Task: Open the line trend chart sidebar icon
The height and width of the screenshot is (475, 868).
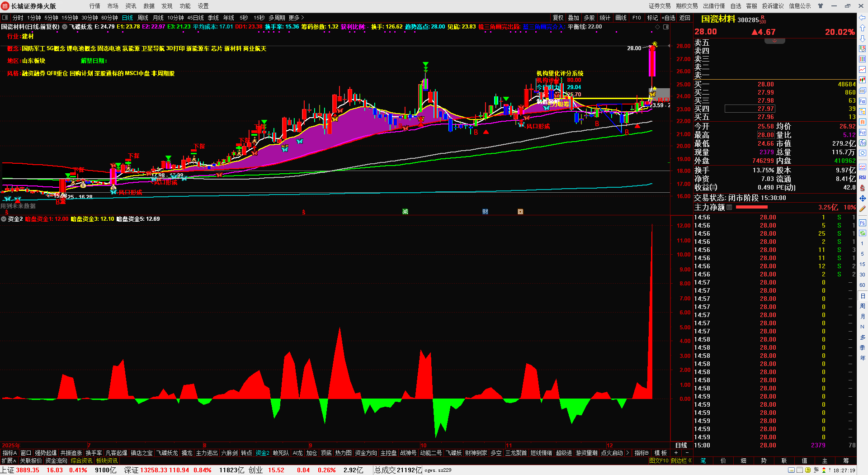Action: [863, 69]
